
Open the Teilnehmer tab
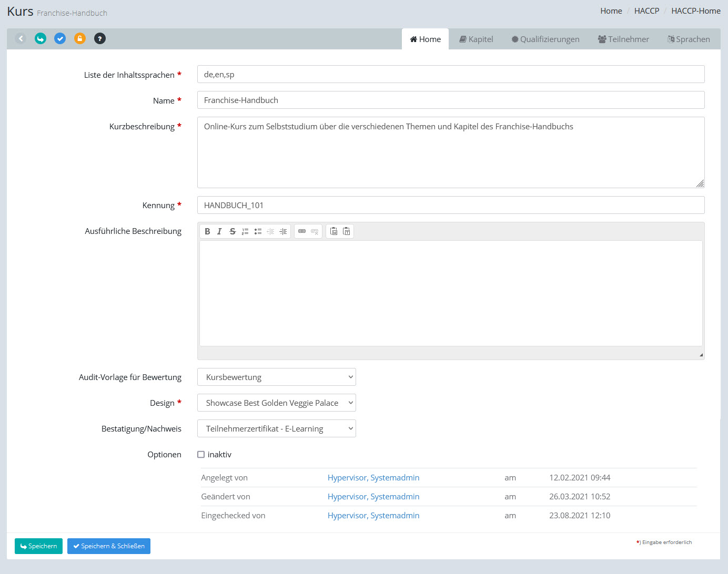click(x=623, y=39)
